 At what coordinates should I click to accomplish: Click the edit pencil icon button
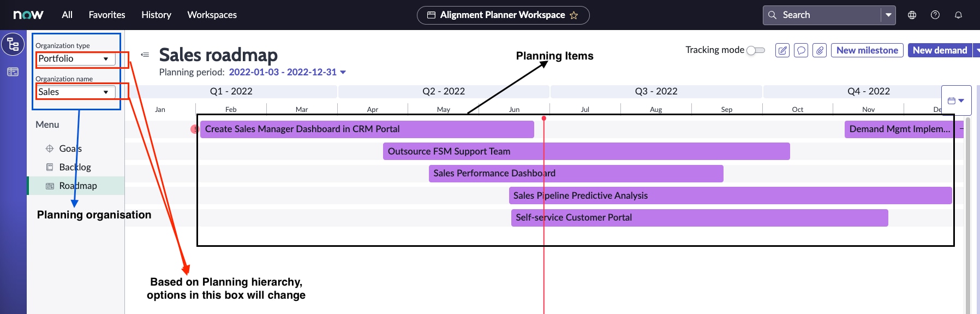[x=782, y=51]
